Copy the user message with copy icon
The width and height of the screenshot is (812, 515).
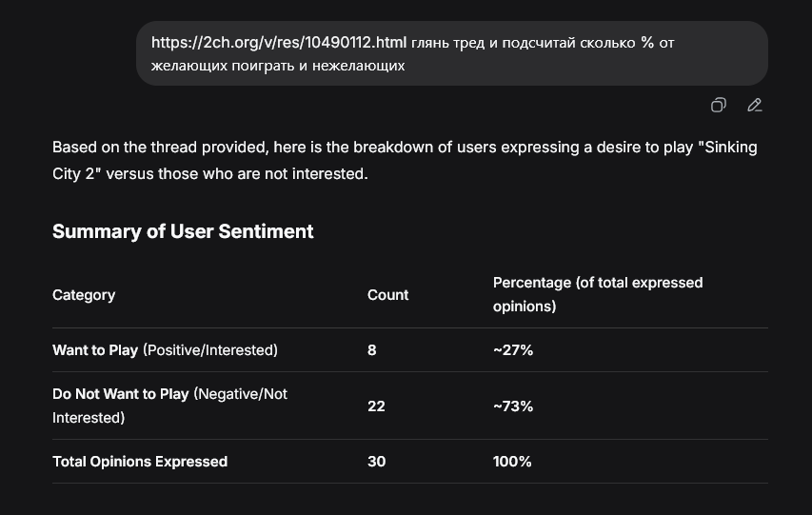[x=719, y=105]
